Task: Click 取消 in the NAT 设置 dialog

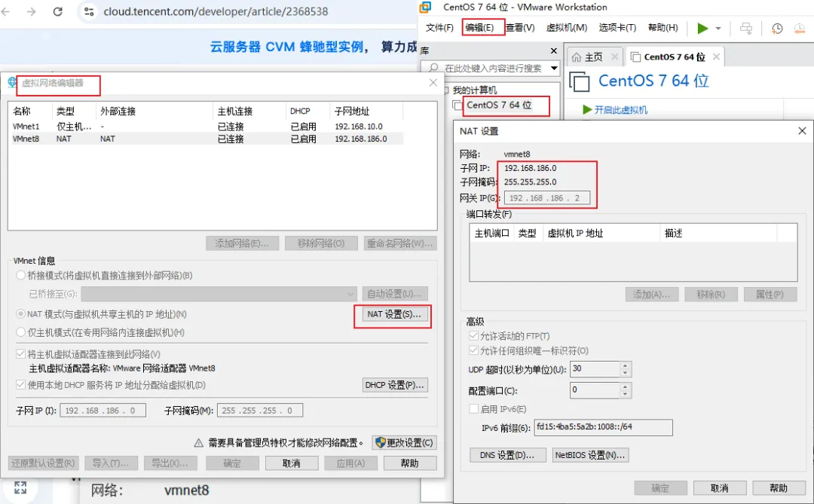Action: (719, 488)
